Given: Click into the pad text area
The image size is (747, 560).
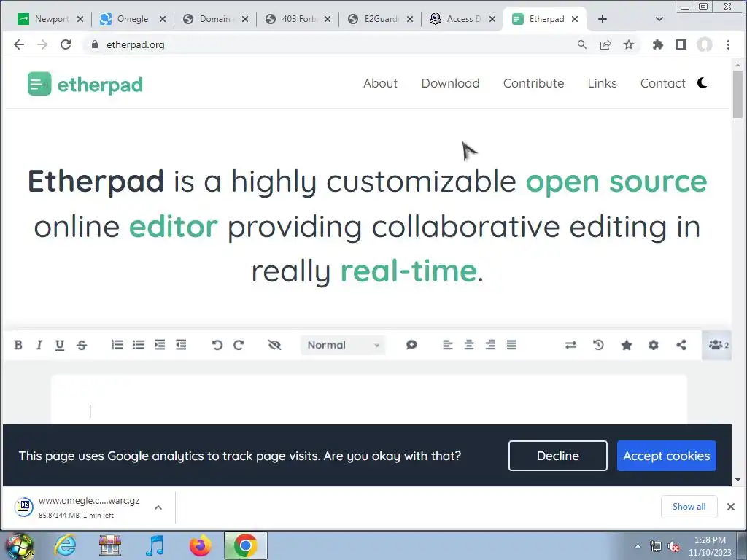Looking at the screenshot, I should [x=369, y=400].
